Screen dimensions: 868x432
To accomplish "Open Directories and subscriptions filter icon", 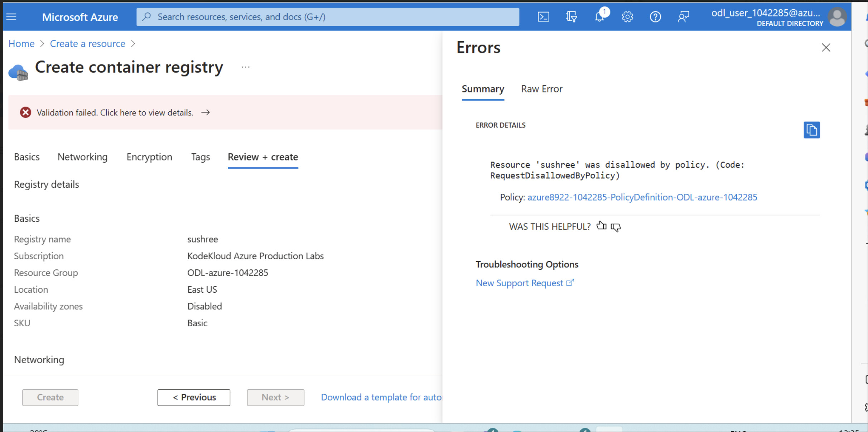I will click(x=571, y=17).
